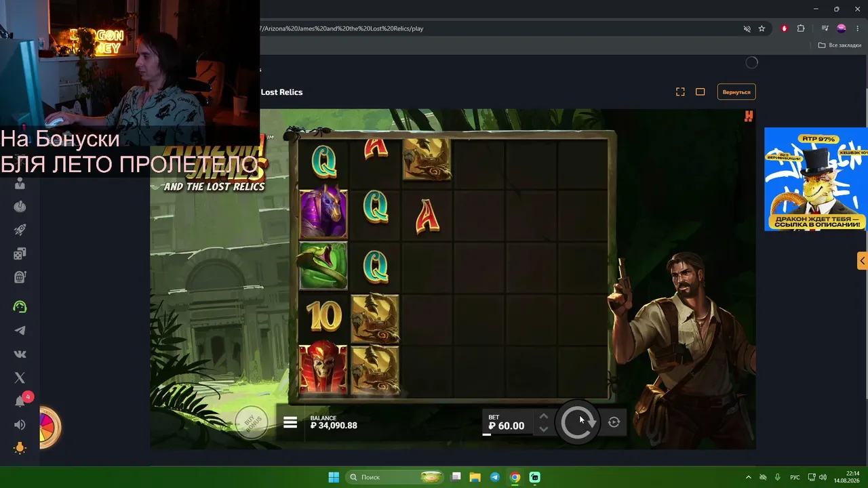Open the autoplay settings icon
The width and height of the screenshot is (868, 488).
pyautogui.click(x=614, y=422)
